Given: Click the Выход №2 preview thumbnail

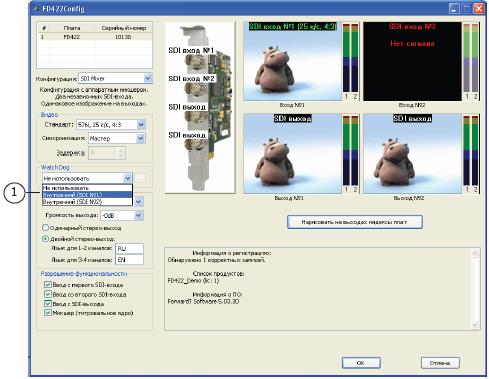Looking at the screenshot, I should click(x=412, y=153).
